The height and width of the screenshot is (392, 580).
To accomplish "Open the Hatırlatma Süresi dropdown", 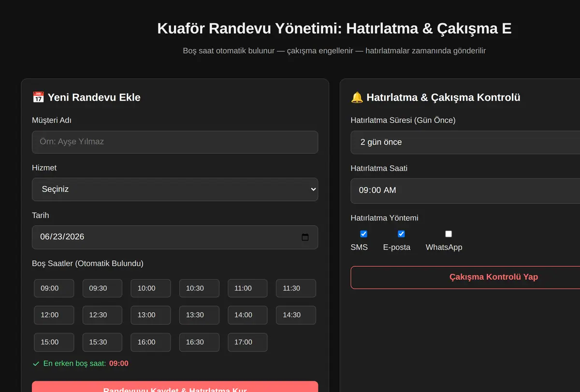I will pyautogui.click(x=465, y=142).
